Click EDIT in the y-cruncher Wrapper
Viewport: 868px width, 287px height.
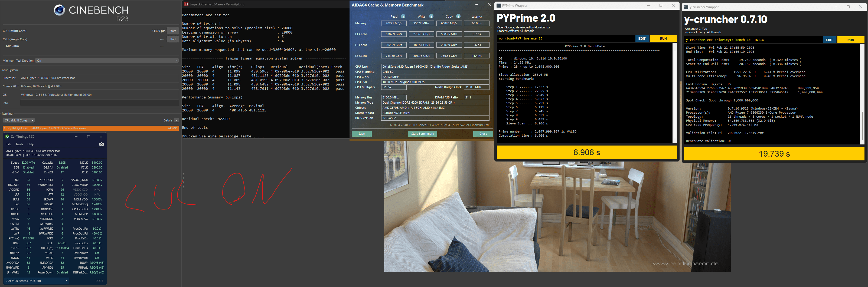coord(829,40)
